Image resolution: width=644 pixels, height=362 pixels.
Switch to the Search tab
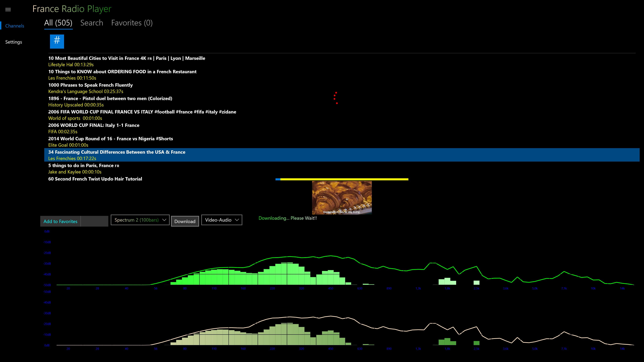(x=92, y=23)
